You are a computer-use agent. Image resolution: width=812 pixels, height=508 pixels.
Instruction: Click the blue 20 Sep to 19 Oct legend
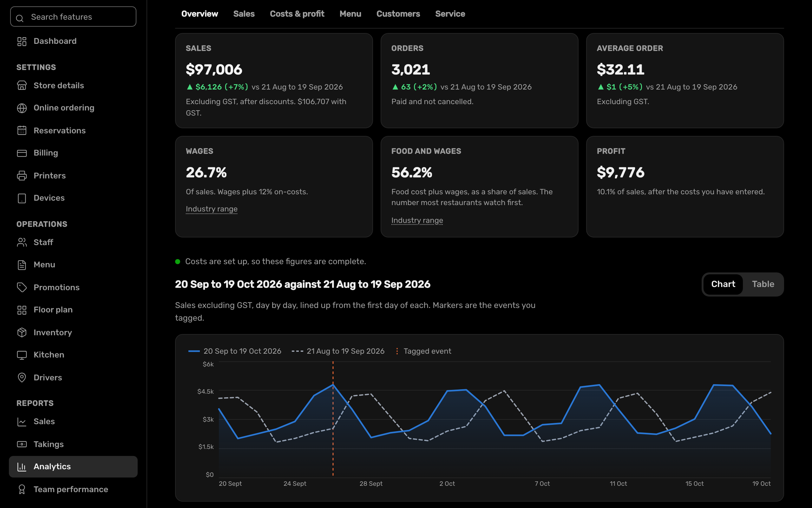click(x=234, y=351)
